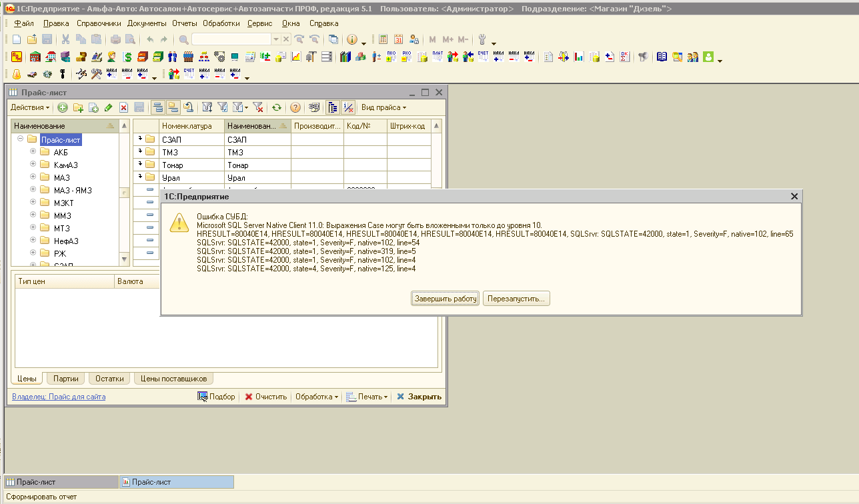Viewport: 859px width, 504px height.
Task: Click the Open file folder icon
Action: pos(32,39)
